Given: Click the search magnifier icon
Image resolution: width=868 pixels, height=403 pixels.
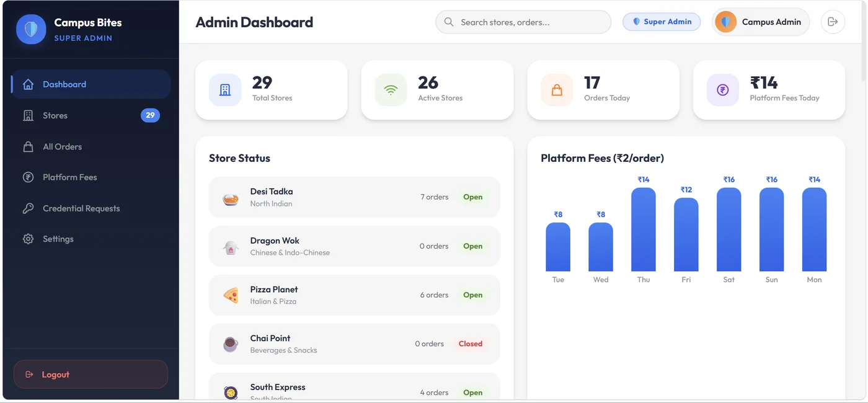Looking at the screenshot, I should pyautogui.click(x=448, y=22).
